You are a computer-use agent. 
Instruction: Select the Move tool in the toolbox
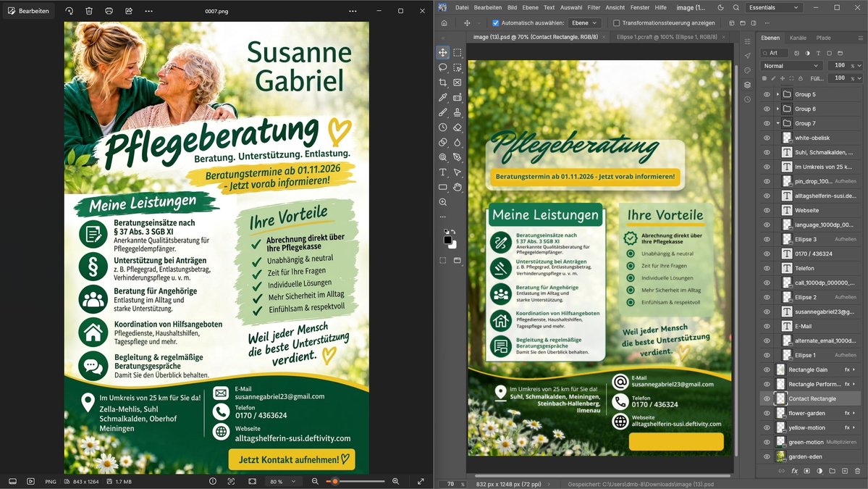pos(443,53)
